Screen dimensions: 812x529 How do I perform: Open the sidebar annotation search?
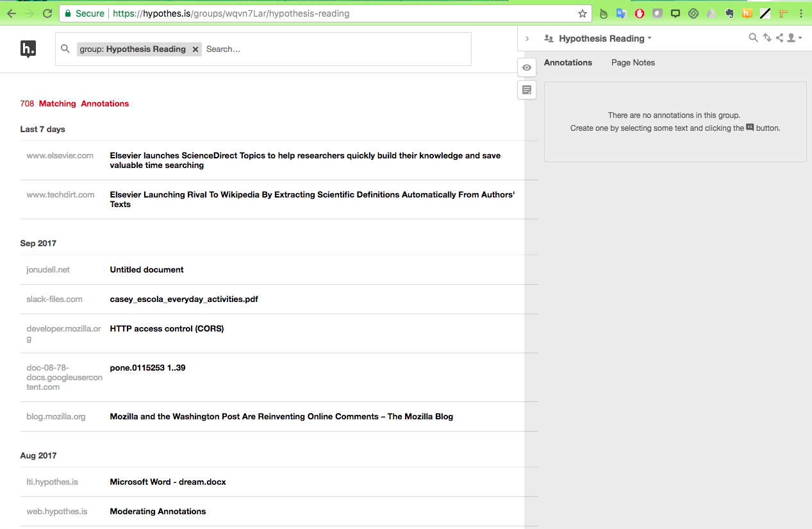tap(754, 38)
